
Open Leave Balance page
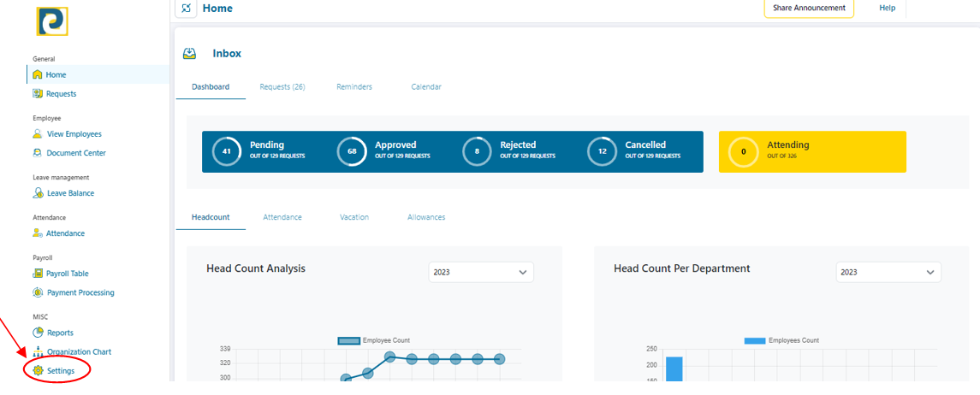pyautogui.click(x=70, y=193)
